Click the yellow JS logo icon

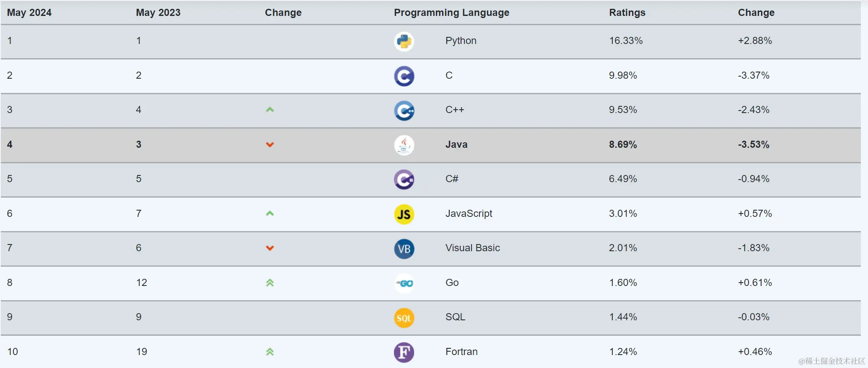click(404, 214)
